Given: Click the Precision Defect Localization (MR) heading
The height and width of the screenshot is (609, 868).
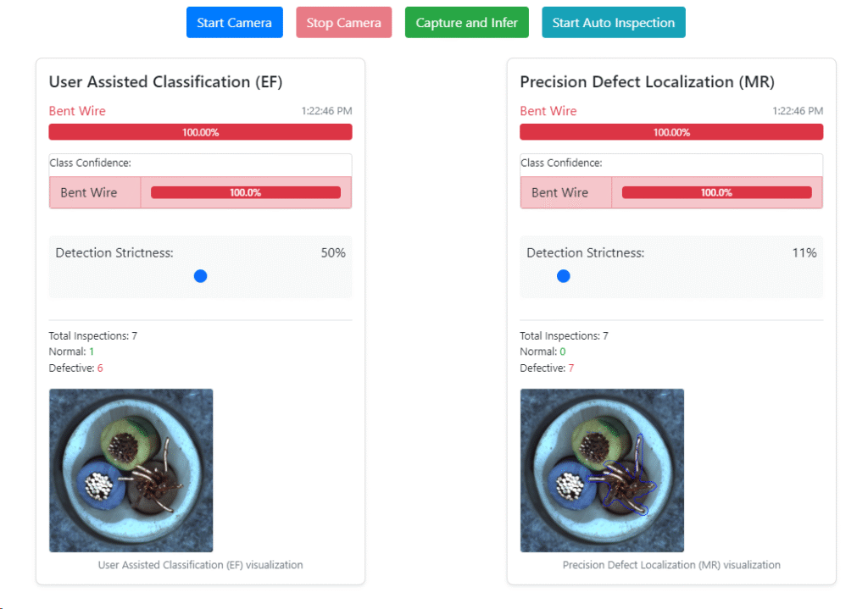Looking at the screenshot, I should pyautogui.click(x=647, y=82).
